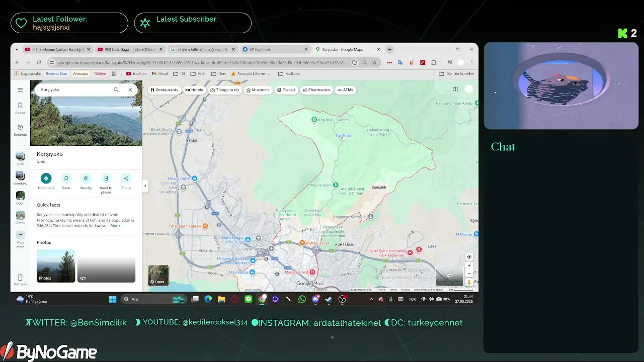Clear the Karşıyaka search with the X
This screenshot has height=362, width=644.
click(x=130, y=89)
